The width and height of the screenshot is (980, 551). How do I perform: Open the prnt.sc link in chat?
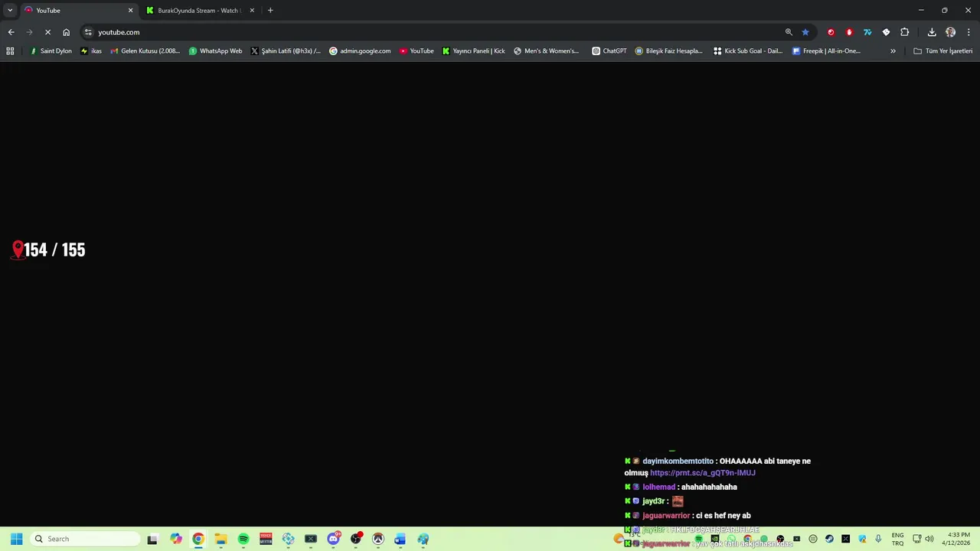click(x=703, y=473)
